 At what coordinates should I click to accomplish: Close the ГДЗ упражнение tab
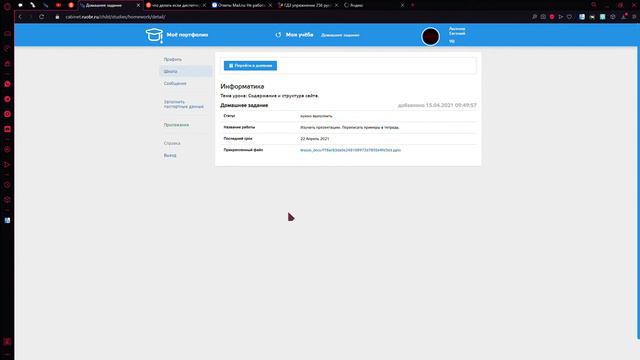point(336,5)
